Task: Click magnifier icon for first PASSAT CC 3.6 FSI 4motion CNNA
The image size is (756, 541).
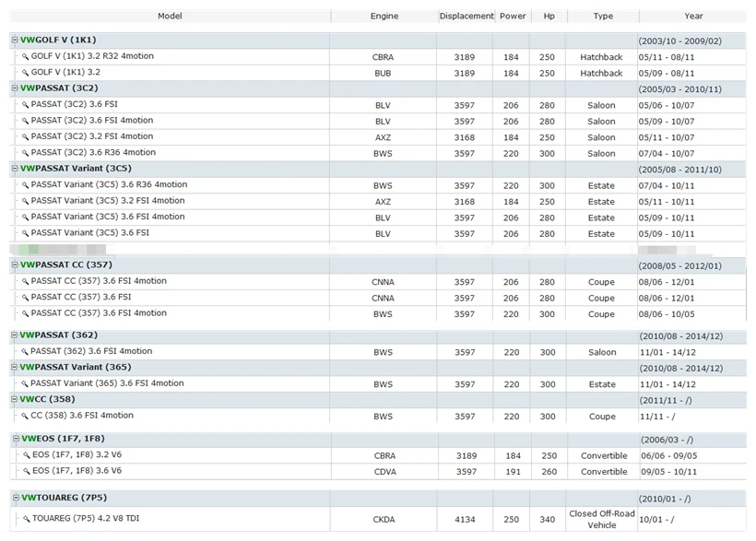Action: tap(25, 282)
